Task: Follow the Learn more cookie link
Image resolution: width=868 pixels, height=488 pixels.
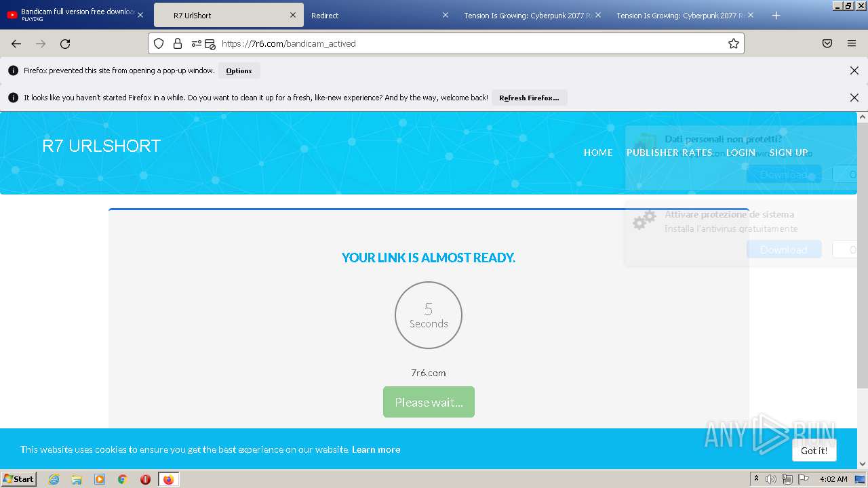Action: [376, 449]
